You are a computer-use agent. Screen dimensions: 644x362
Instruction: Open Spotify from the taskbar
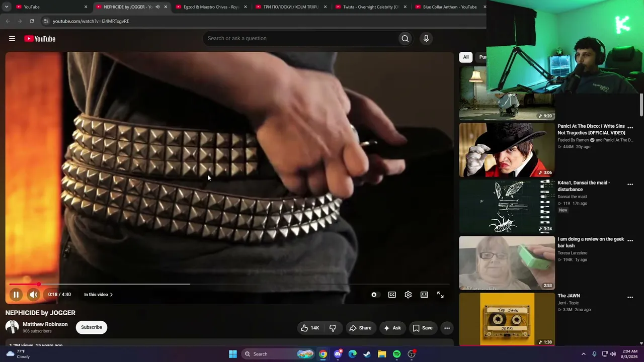pos(397,354)
